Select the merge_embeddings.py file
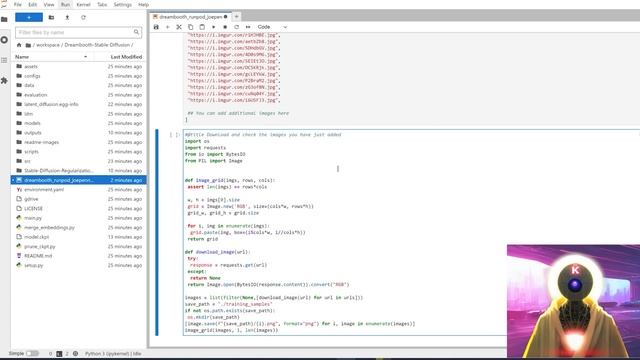 (78, 227)
